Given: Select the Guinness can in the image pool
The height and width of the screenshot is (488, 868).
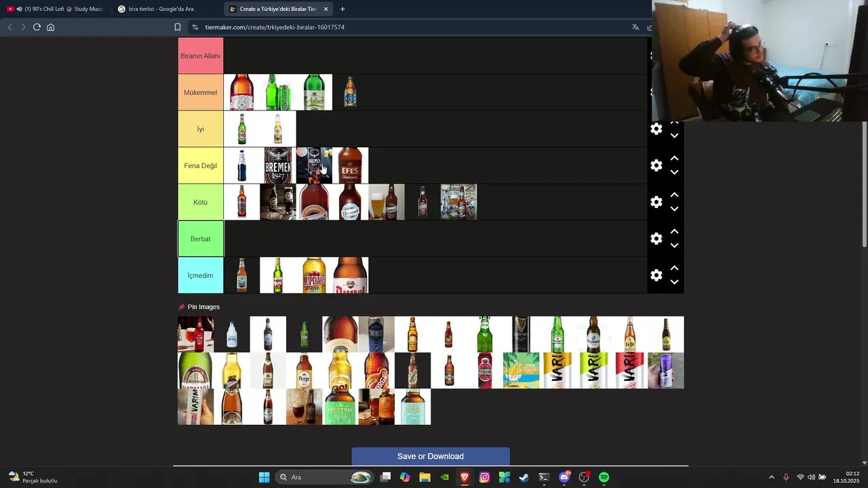Looking at the screenshot, I should [x=521, y=334].
